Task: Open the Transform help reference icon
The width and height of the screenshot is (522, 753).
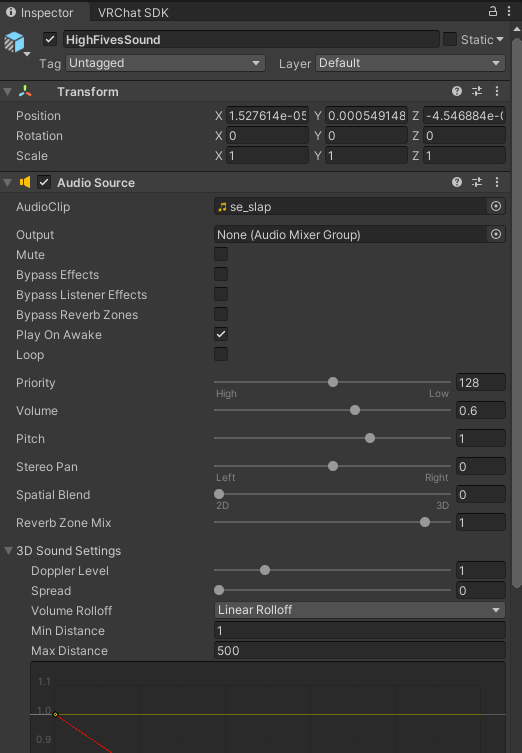Action: pyautogui.click(x=457, y=91)
